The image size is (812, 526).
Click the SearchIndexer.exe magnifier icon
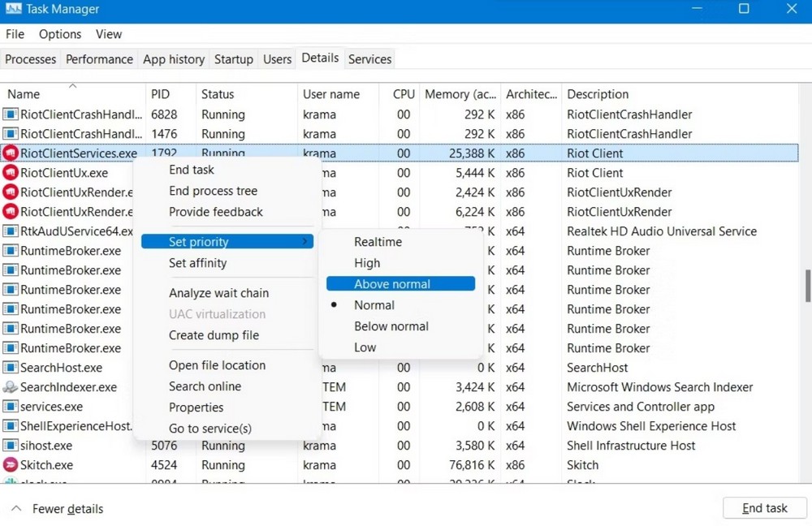[x=11, y=387]
